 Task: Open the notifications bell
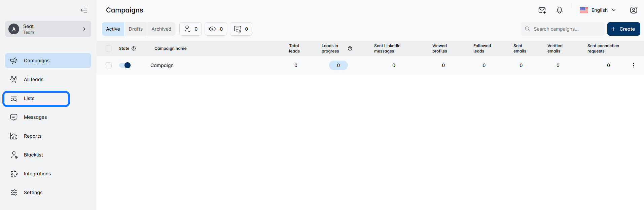tap(559, 10)
